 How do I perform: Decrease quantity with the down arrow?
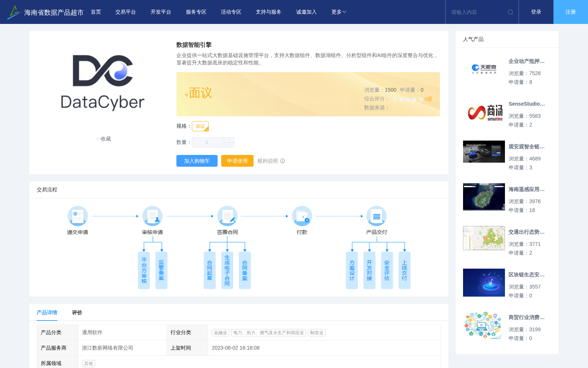tap(229, 145)
